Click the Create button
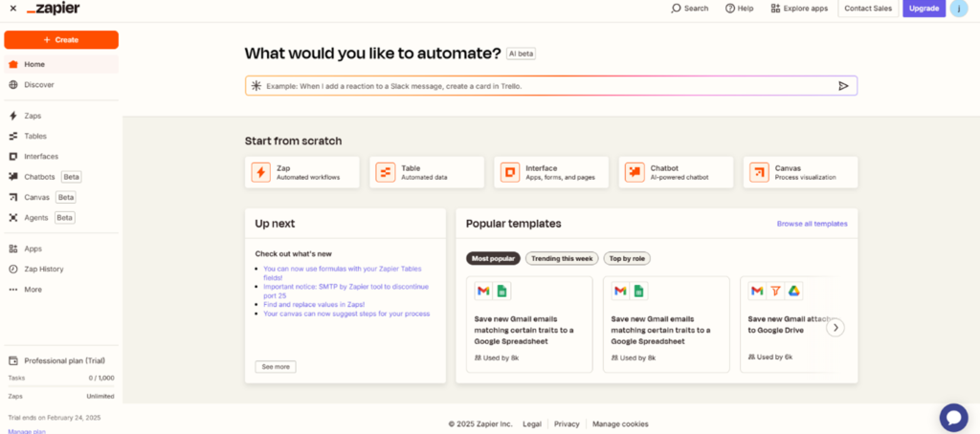The image size is (980, 434). tap(61, 40)
